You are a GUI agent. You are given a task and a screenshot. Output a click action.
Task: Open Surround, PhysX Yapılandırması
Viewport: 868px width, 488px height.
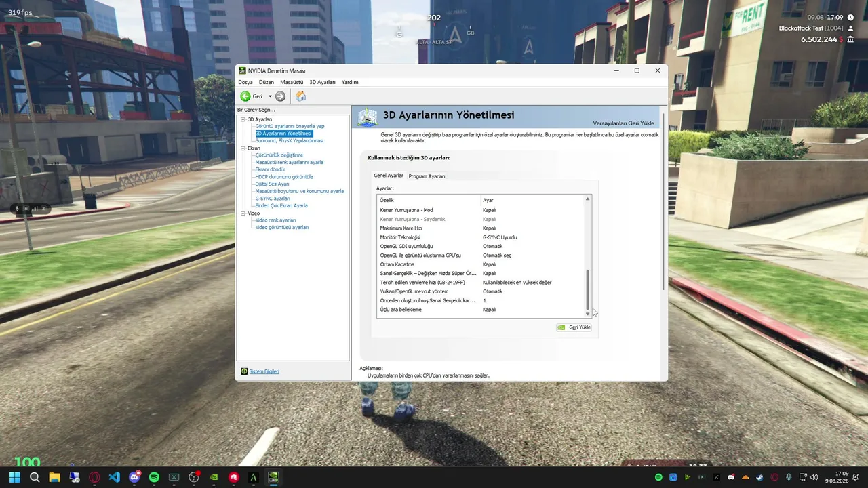(289, 141)
